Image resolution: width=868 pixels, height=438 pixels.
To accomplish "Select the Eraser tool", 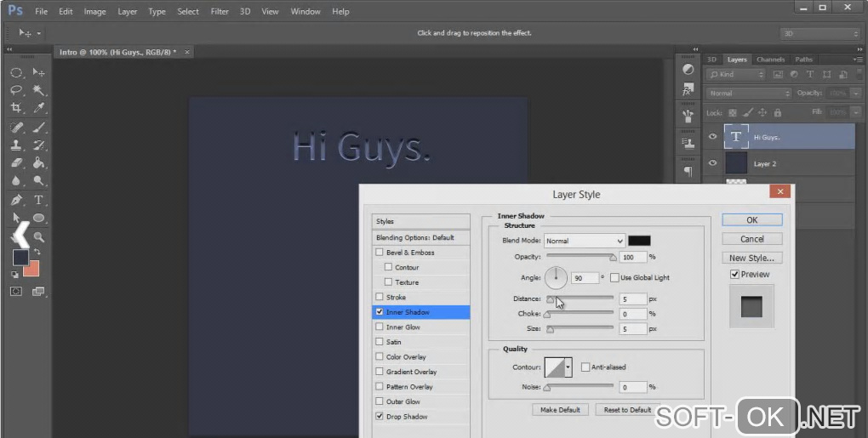I will (x=16, y=163).
